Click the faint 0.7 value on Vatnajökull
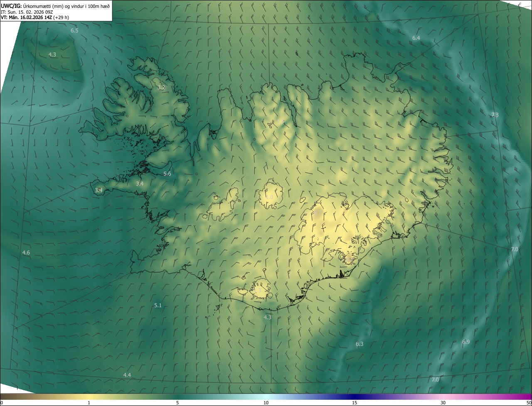This screenshot has height=406, width=532. 318,213
